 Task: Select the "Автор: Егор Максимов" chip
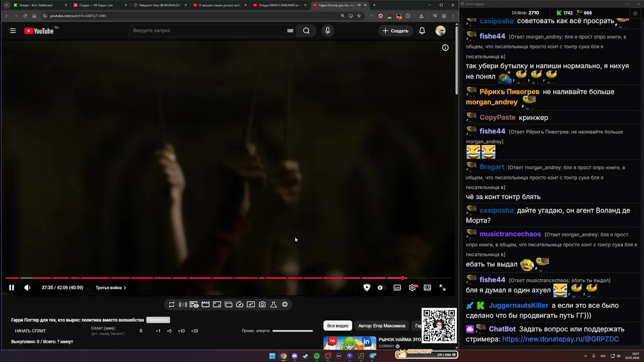pyautogui.click(x=382, y=326)
